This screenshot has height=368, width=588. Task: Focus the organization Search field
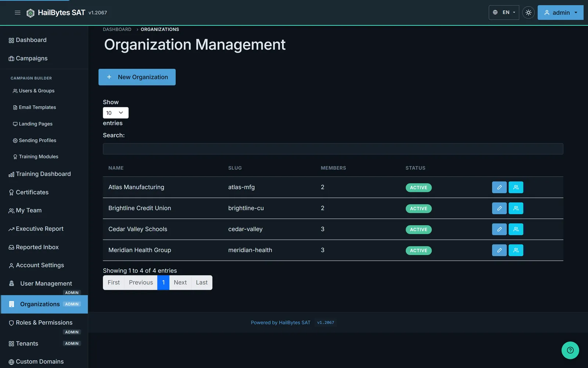pos(333,149)
